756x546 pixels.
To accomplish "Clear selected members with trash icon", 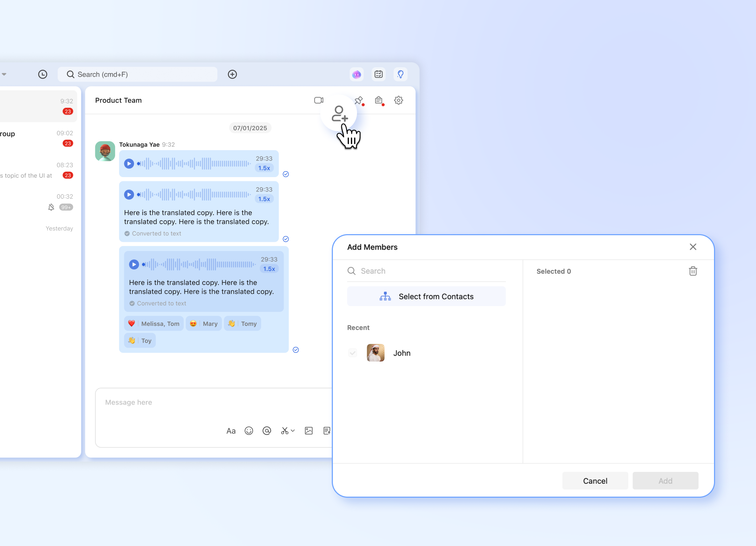I will coord(693,271).
